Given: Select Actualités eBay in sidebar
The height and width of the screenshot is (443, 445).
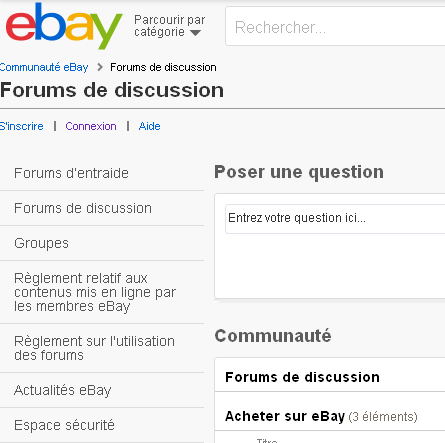Looking at the screenshot, I should [102, 390].
